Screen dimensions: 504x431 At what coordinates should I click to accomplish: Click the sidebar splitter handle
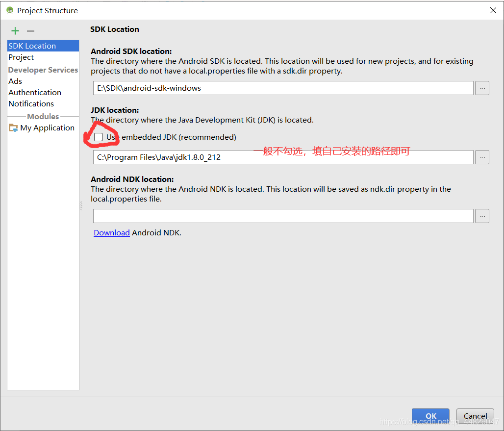click(x=81, y=206)
